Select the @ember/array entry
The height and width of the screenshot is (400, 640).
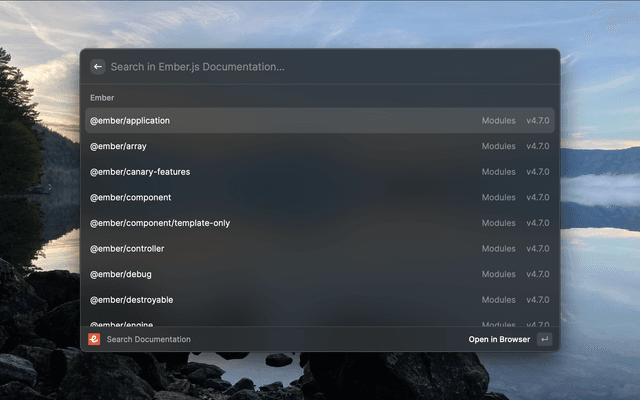click(118, 146)
